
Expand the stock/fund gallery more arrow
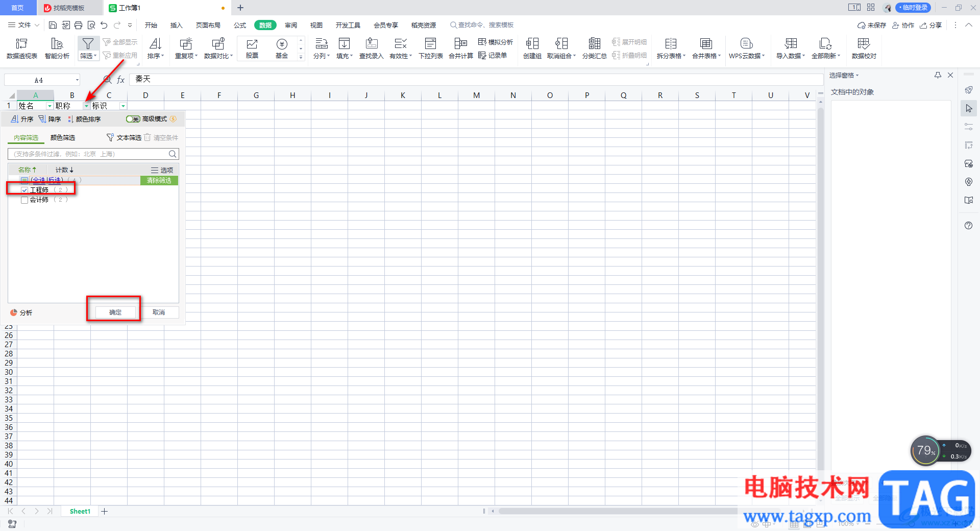point(301,57)
